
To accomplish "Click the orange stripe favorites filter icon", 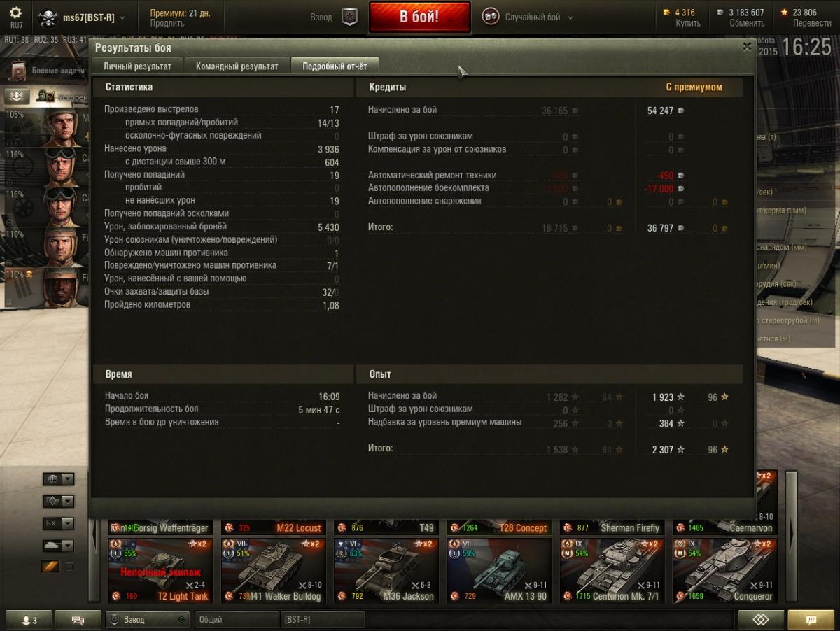I will tap(50, 567).
